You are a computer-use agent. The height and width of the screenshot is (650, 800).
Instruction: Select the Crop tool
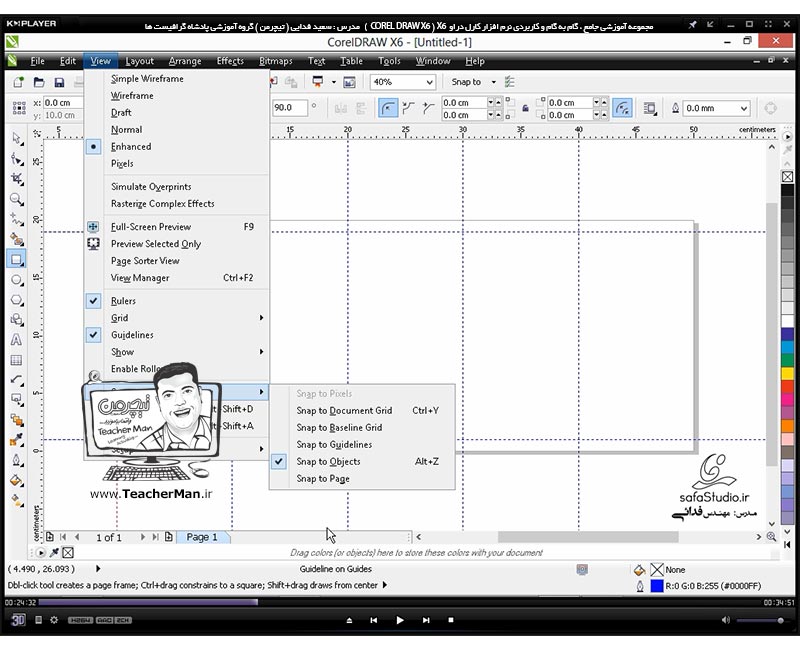point(17,179)
